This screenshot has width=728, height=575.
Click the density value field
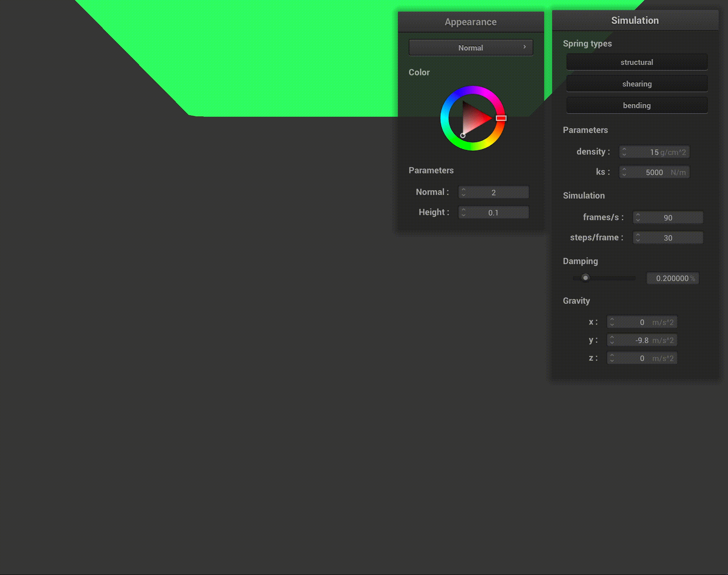(x=654, y=152)
